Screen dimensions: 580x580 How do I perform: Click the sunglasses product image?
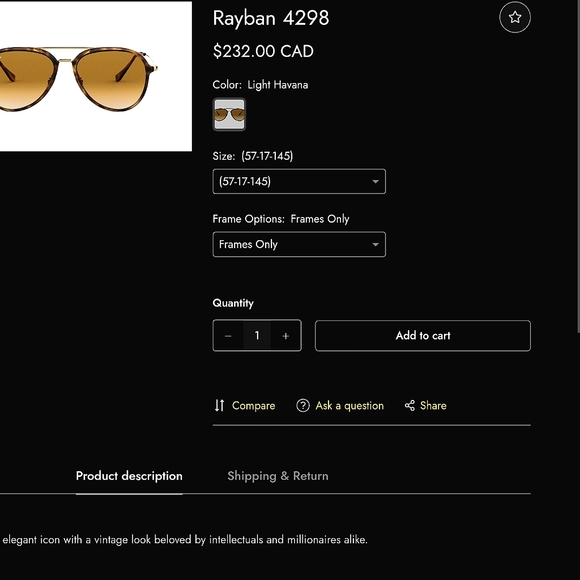click(95, 77)
